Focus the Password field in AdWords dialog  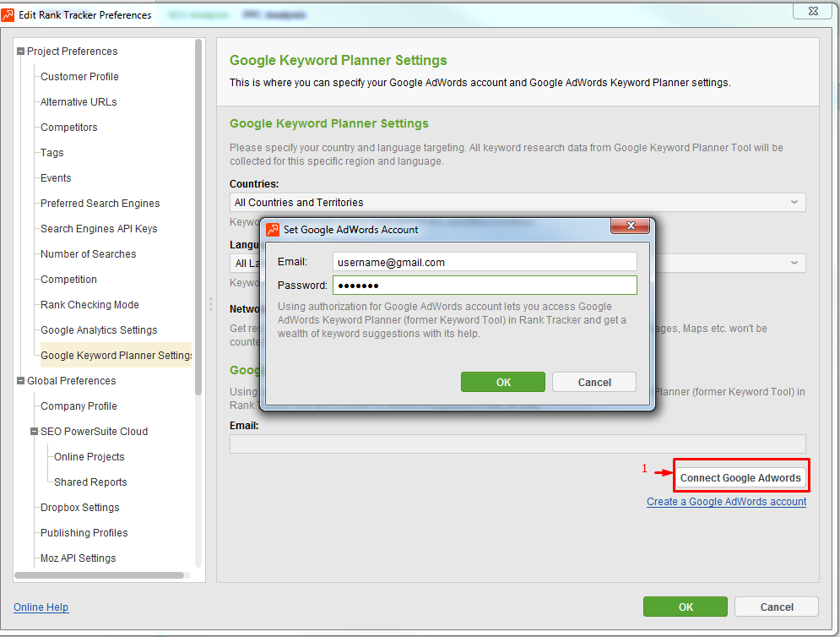[485, 286]
